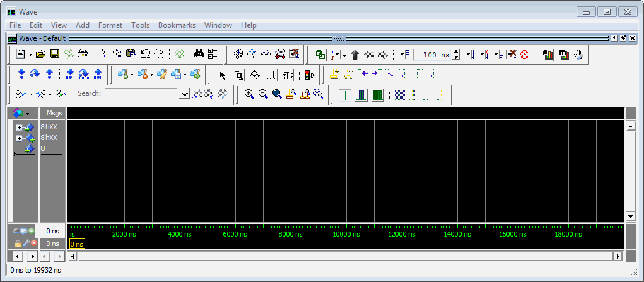Jump to Find Next Transition

[376, 74]
